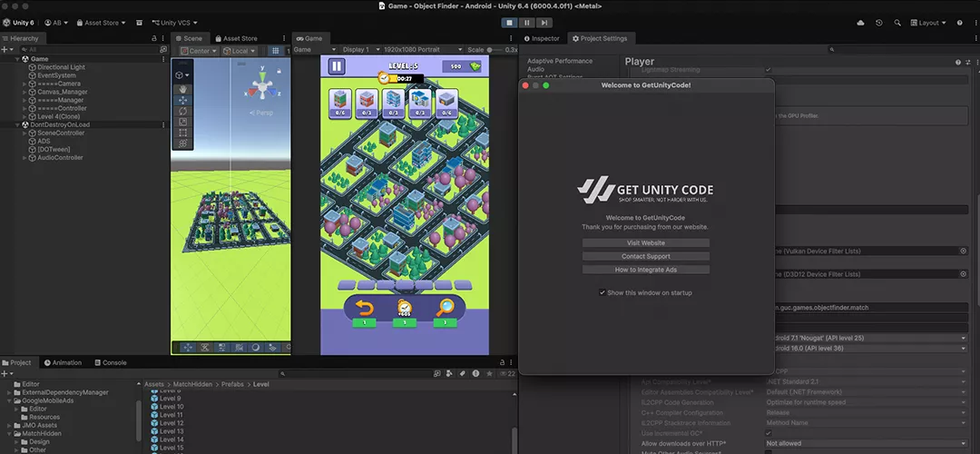Image resolution: width=980 pixels, height=454 pixels.
Task: Click the in-game undo arrow booster
Action: click(x=364, y=308)
